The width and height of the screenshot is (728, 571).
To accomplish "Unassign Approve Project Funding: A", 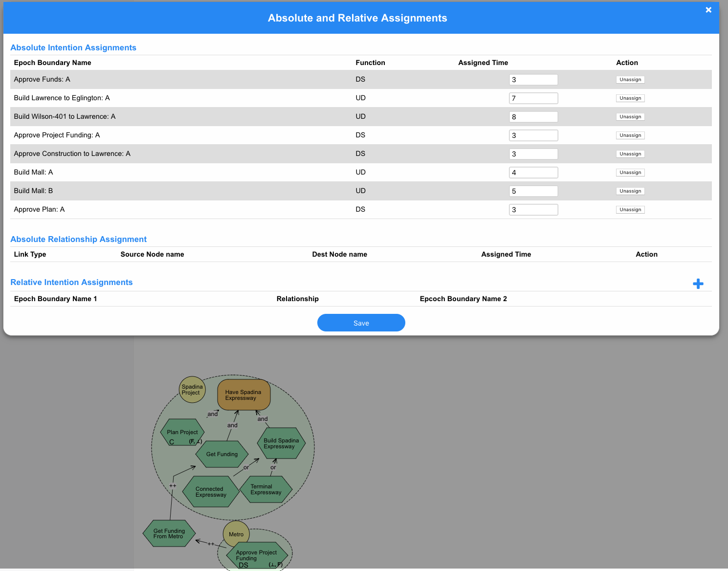I will click(630, 135).
